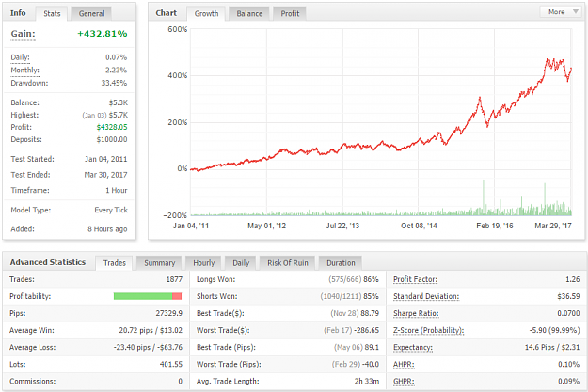Open the Hourly statistics tab

[203, 263]
